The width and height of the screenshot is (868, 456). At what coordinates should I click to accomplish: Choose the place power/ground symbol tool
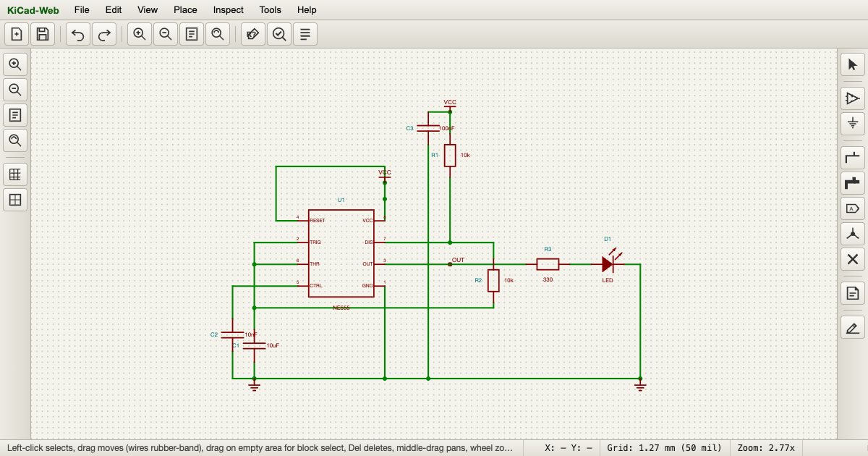pos(853,124)
